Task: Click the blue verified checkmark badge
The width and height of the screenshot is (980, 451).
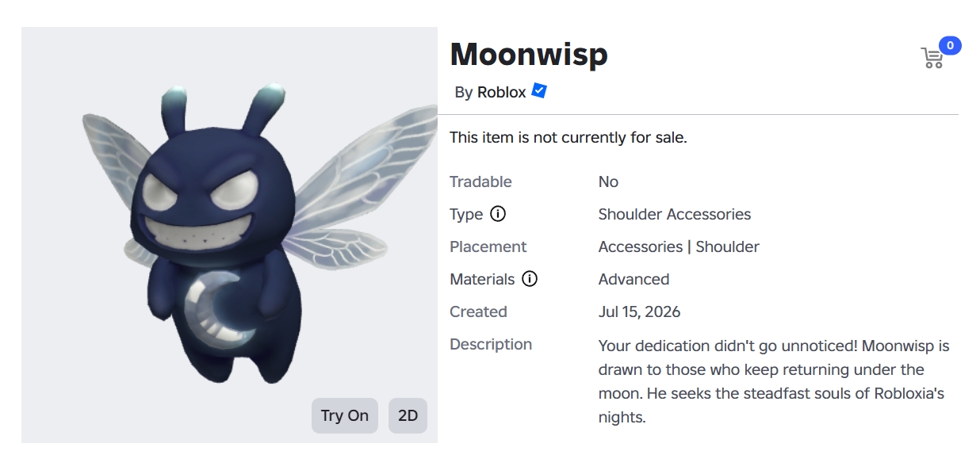Action: tap(539, 90)
